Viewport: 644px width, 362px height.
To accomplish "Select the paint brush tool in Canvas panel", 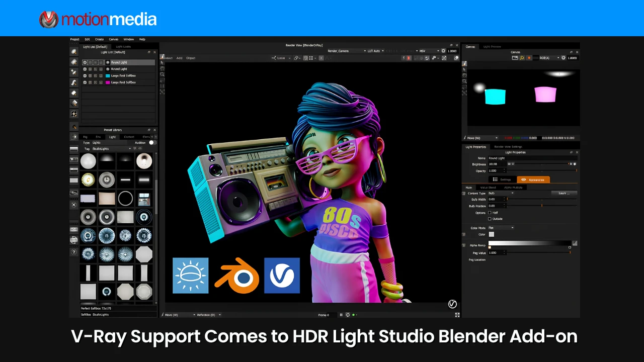I will click(464, 64).
